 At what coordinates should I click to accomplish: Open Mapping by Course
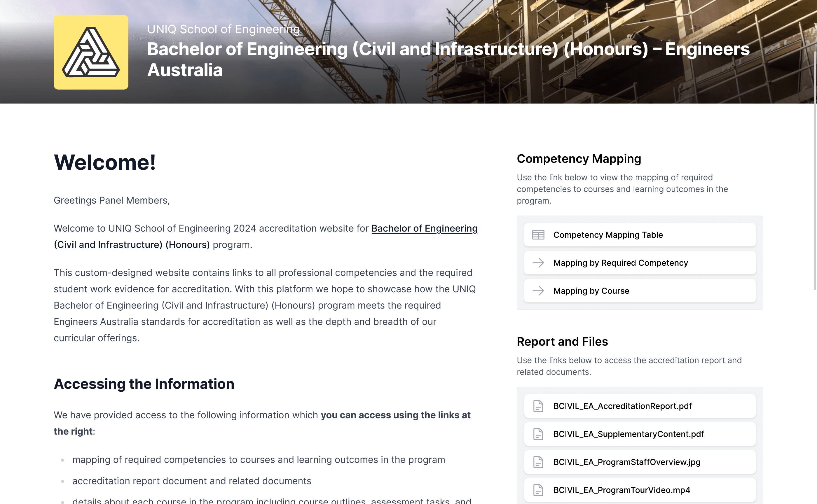[x=591, y=291]
